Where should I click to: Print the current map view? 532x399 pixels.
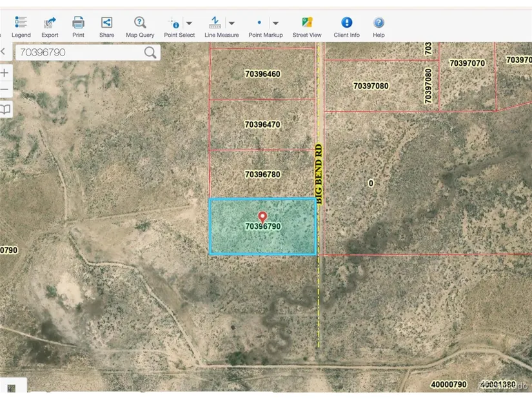tap(78, 23)
